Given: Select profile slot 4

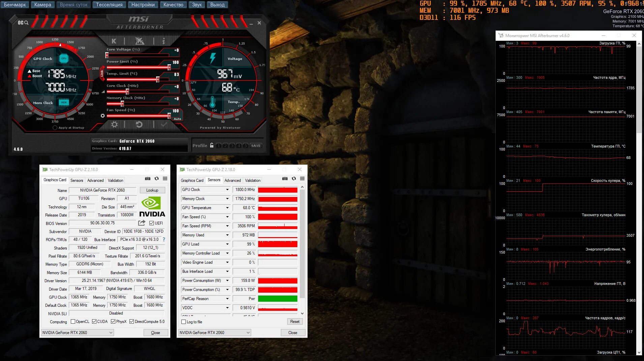Looking at the screenshot, I should click(x=239, y=146).
